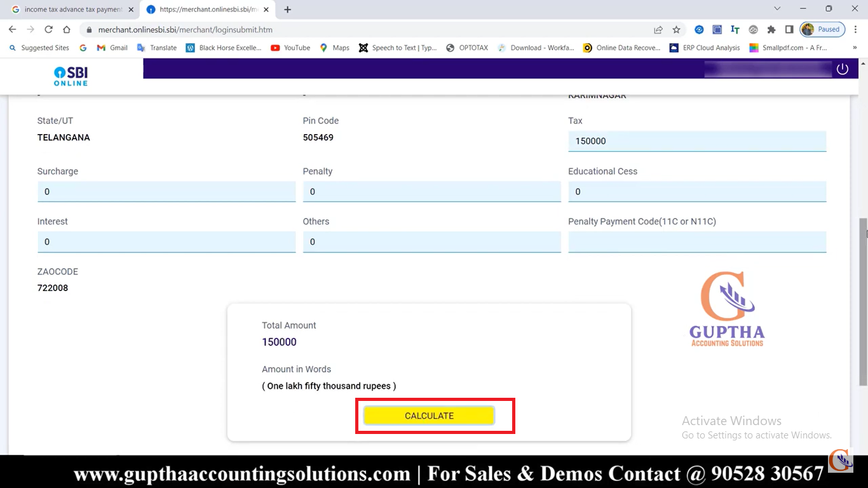Open the tab search dropdown arrow
Viewport: 868px width, 488px height.
coord(777,9)
